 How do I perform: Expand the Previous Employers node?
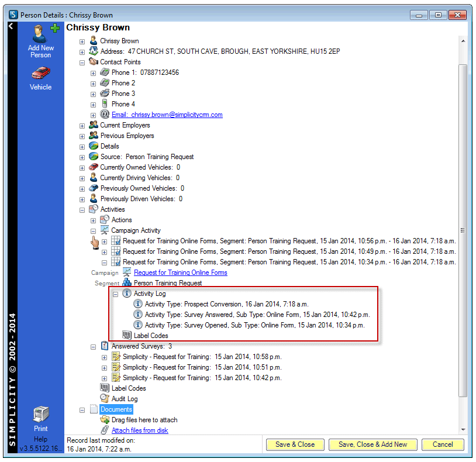pos(82,136)
